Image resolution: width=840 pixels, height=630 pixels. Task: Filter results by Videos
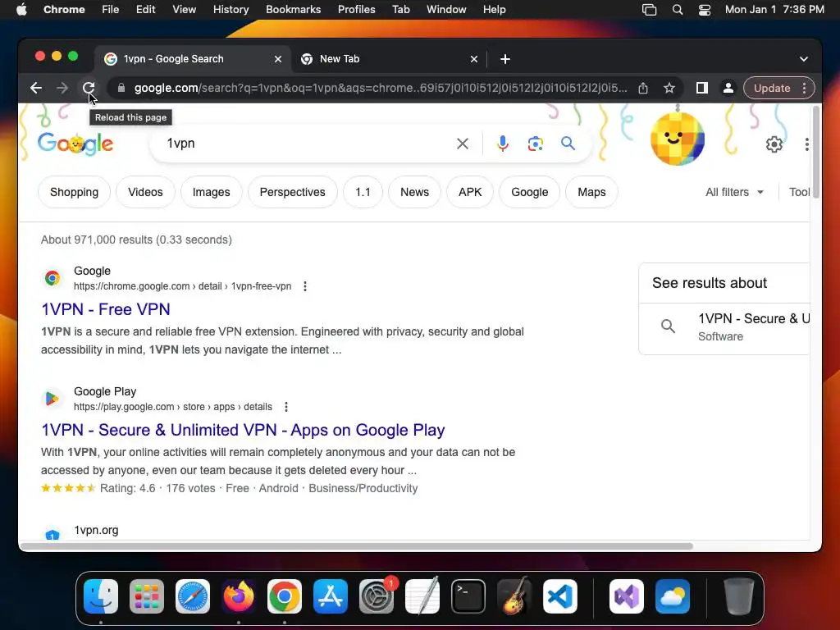pos(145,192)
